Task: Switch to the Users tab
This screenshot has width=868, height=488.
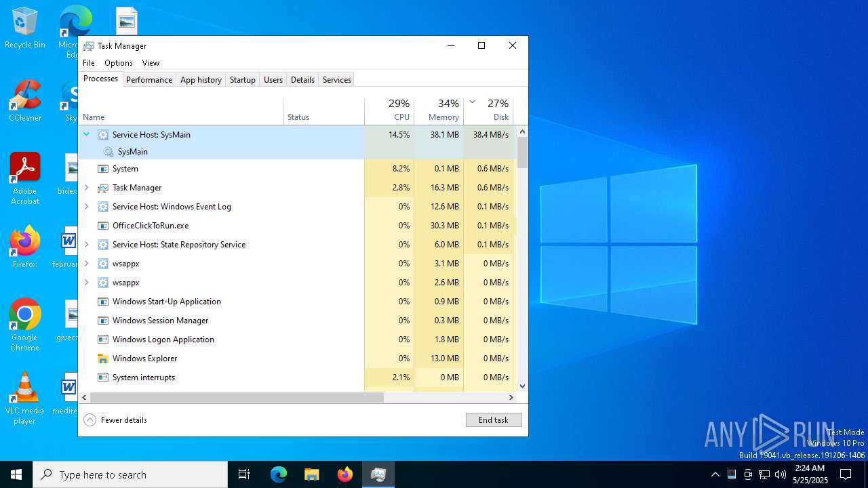Action: (x=273, y=80)
